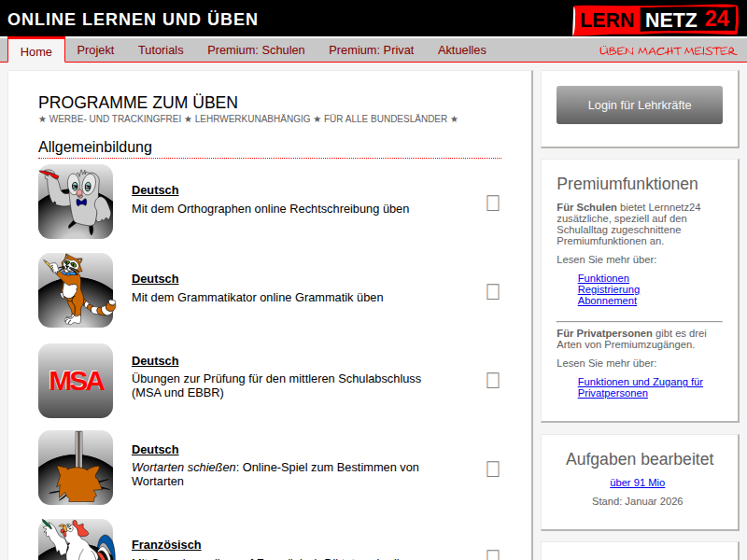Open the Deutsch link for Grammatikator
The height and width of the screenshot is (560, 747).
[x=155, y=278]
